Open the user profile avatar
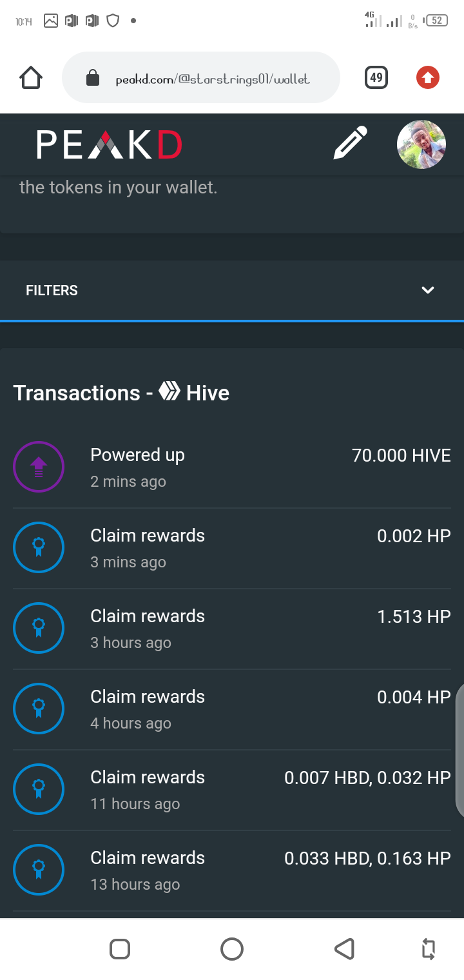Viewport: 464px width, 980px height. [x=421, y=144]
